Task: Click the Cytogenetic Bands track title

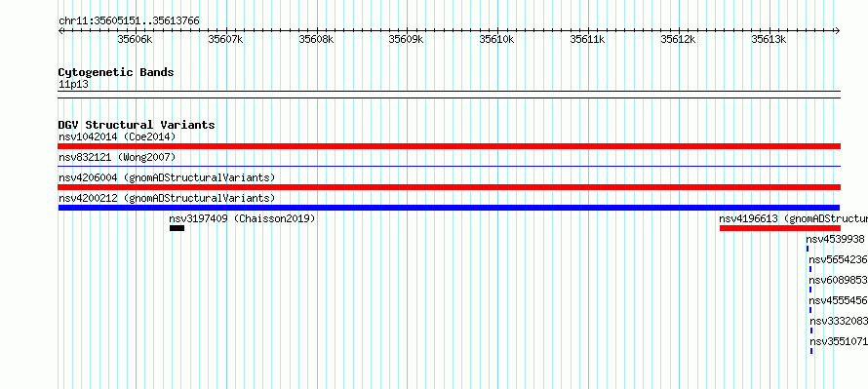Action: 116,72
